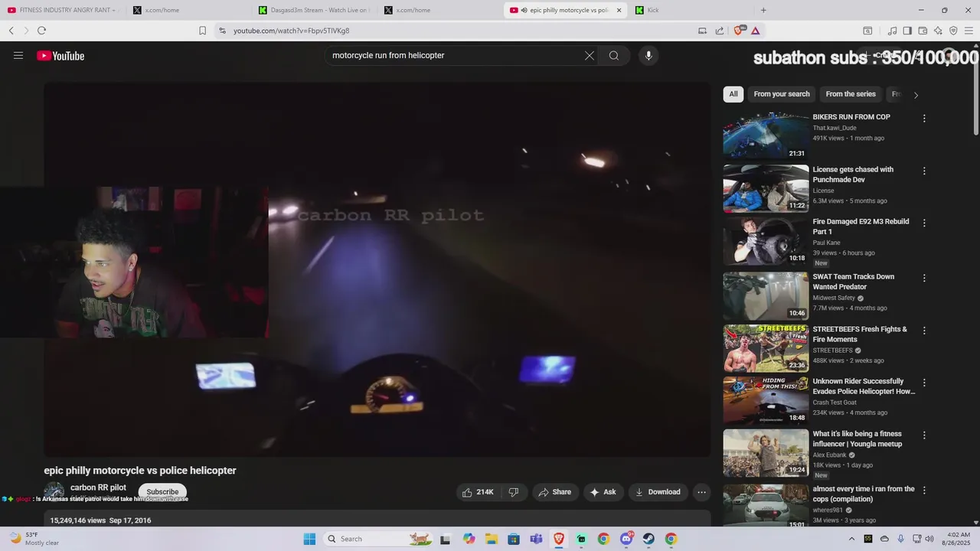Open Steam from the taskbar
The width and height of the screenshot is (980, 551).
coord(648,539)
